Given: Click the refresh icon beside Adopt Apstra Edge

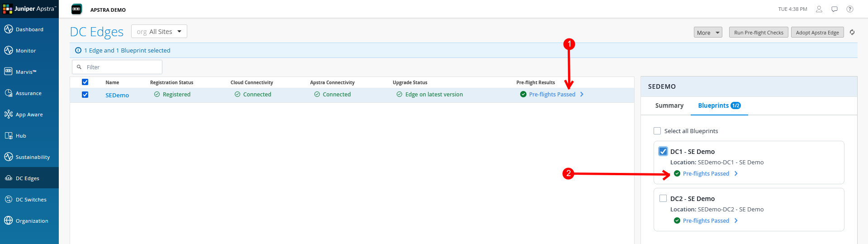Looking at the screenshot, I should [852, 32].
